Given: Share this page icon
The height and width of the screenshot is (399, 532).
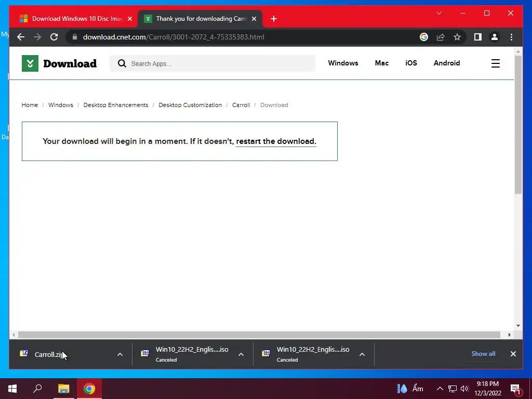Looking at the screenshot, I should click(441, 37).
